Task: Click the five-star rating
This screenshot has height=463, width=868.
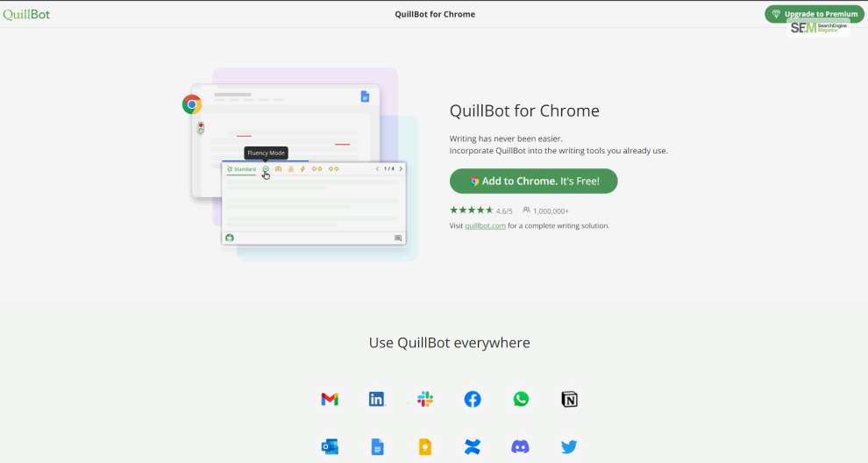Action: point(472,210)
